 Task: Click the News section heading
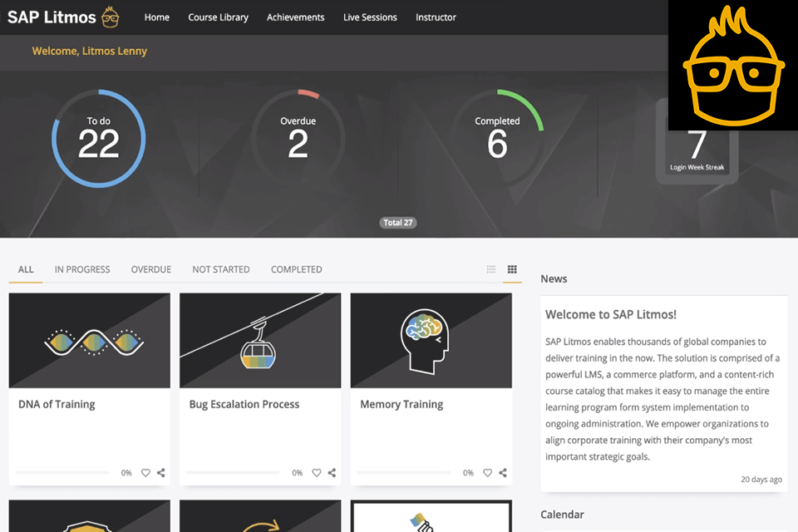[x=554, y=279]
